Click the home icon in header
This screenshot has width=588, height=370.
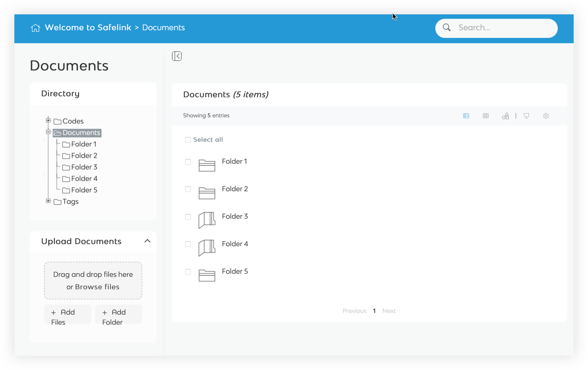click(35, 28)
